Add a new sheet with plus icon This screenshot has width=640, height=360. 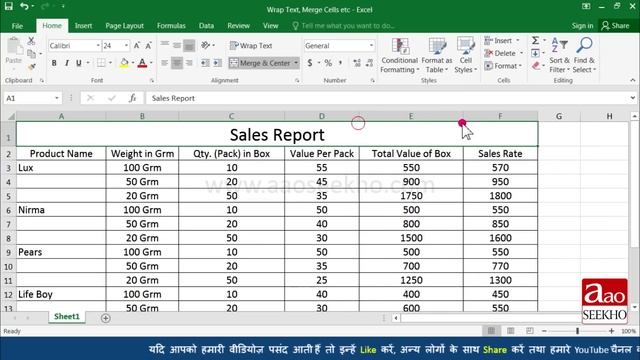tap(105, 318)
